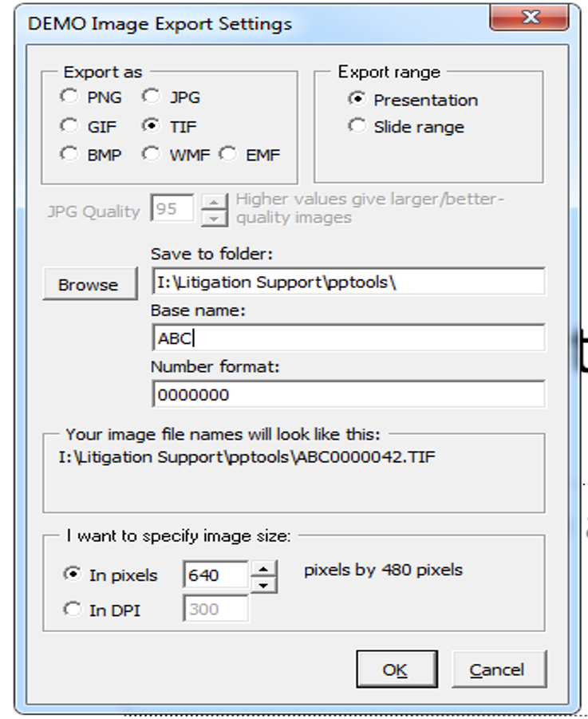Image resolution: width=588 pixels, height=719 pixels.
Task: Decrease pixel width with down arrow
Action: coord(263,585)
